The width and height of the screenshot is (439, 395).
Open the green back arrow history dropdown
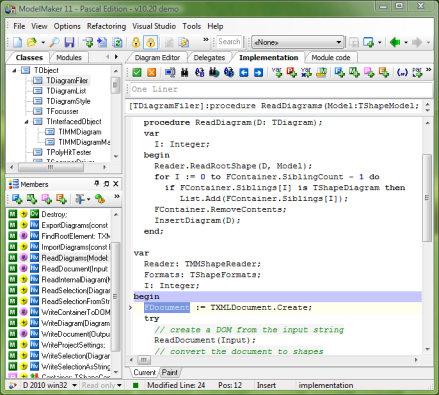pos(406,42)
